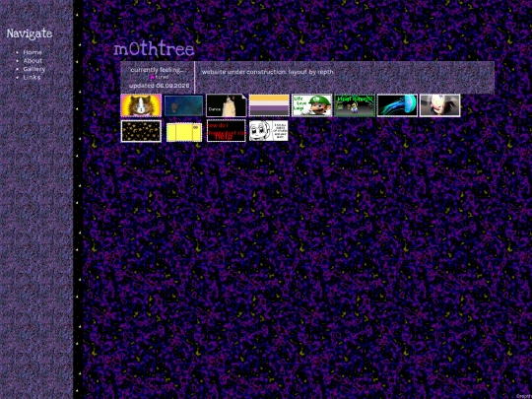Click the Navigate sidebar heading
The image size is (532, 399).
pyautogui.click(x=30, y=33)
